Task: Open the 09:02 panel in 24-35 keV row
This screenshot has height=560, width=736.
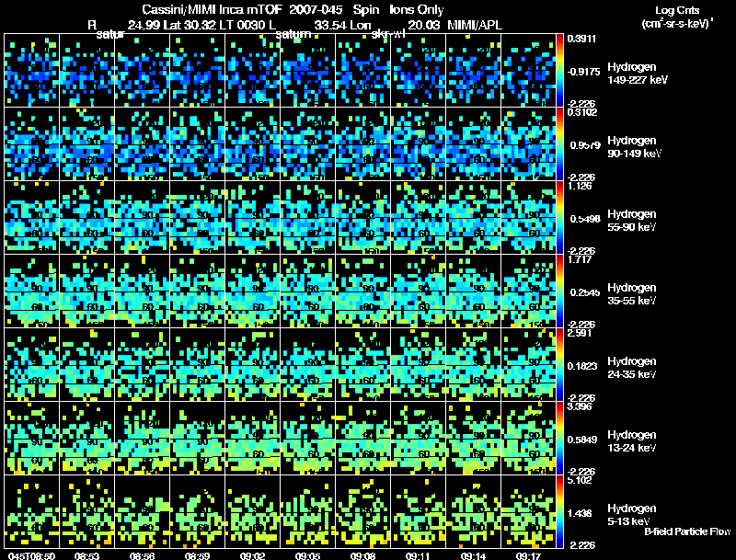Action: (x=252, y=364)
